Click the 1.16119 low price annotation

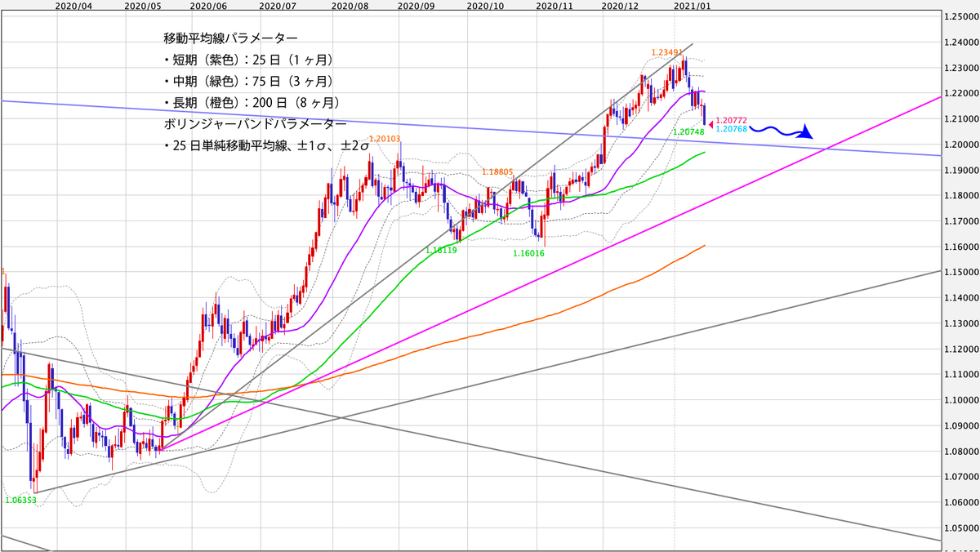point(441,251)
